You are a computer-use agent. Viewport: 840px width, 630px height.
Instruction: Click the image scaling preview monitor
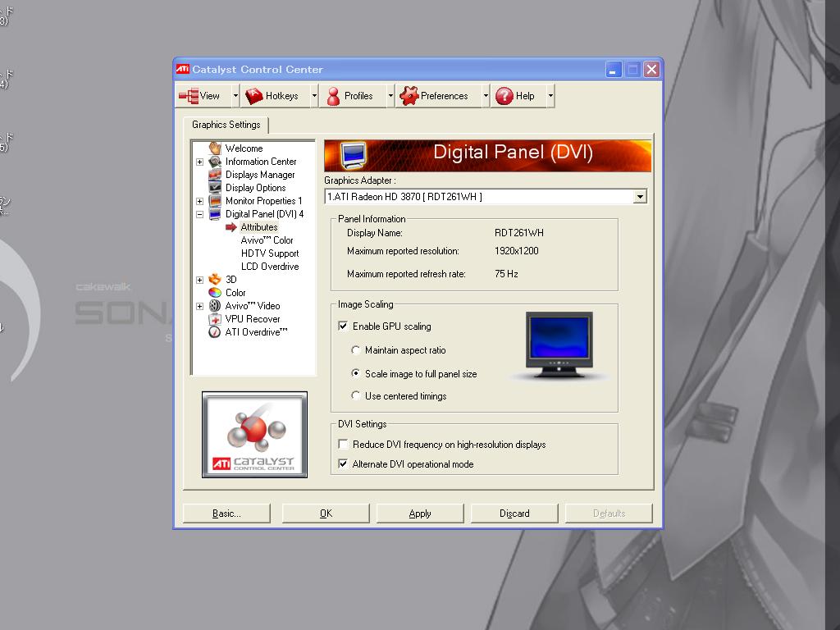[559, 345]
